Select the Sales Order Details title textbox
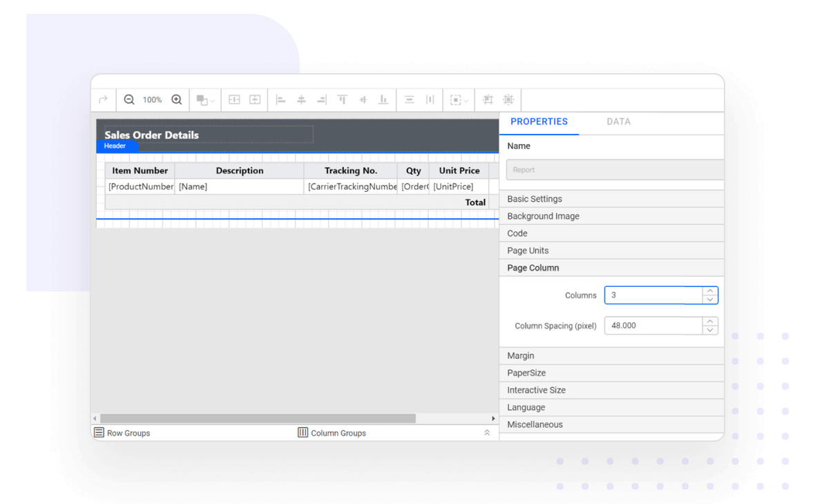The width and height of the screenshot is (815, 504). pos(209,135)
